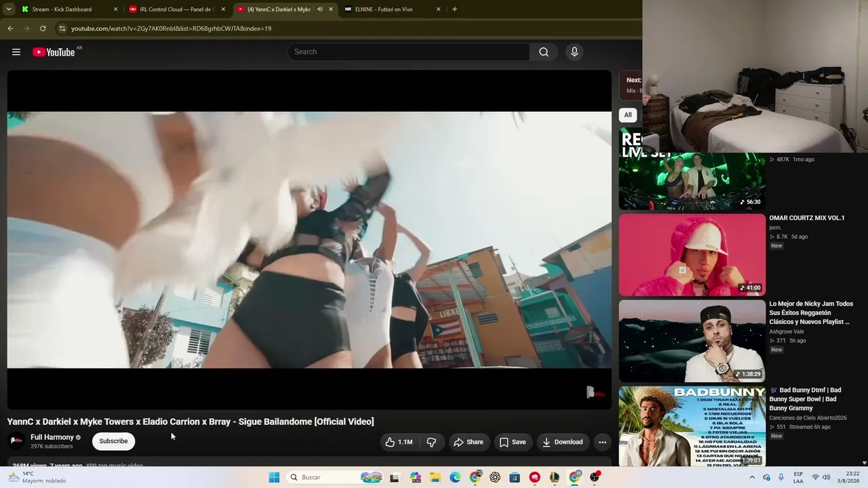Close the IRL Control Cloud tab
This screenshot has width=868, height=488.
(x=223, y=9)
